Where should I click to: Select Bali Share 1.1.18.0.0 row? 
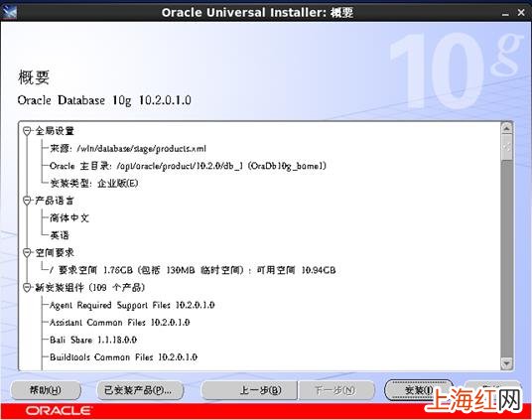93,340
